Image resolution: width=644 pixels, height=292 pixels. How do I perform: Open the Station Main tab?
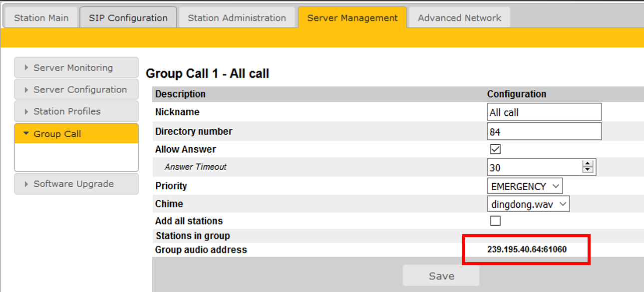point(41,18)
